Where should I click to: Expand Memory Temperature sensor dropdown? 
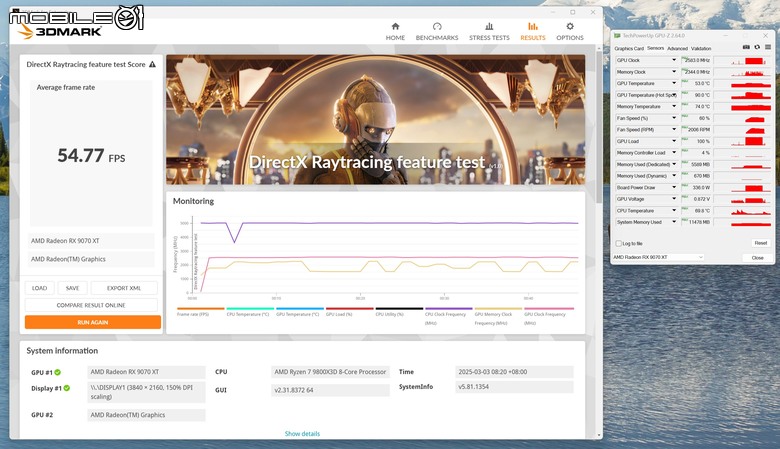[674, 106]
